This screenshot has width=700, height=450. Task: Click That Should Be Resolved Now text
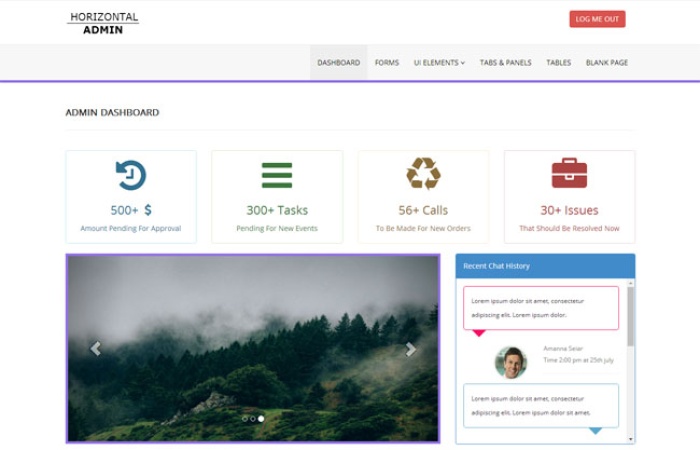569,228
